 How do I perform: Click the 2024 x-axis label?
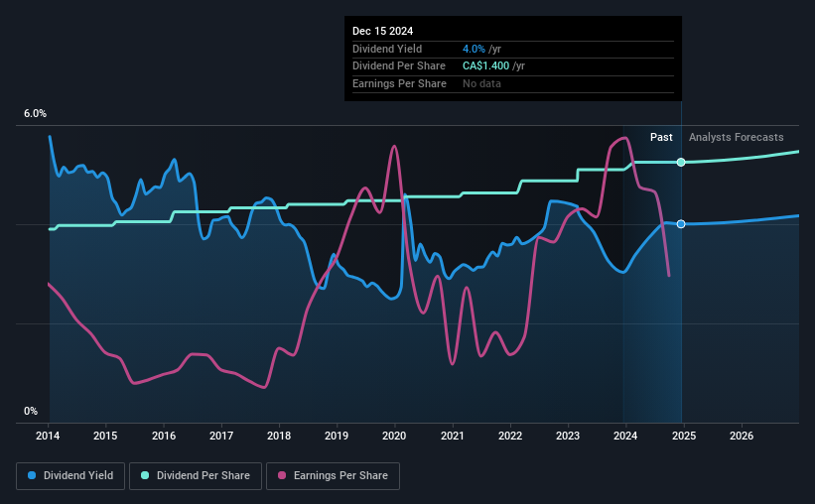pyautogui.click(x=625, y=436)
